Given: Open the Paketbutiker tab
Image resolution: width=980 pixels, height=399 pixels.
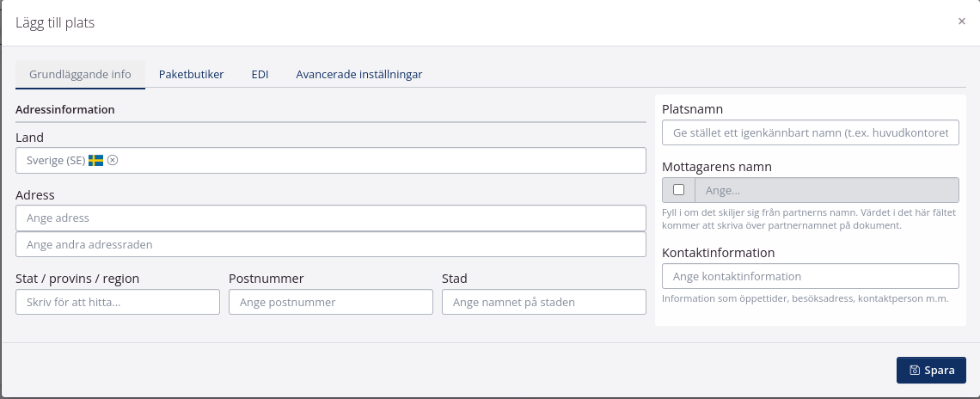Looking at the screenshot, I should pyautogui.click(x=191, y=75).
